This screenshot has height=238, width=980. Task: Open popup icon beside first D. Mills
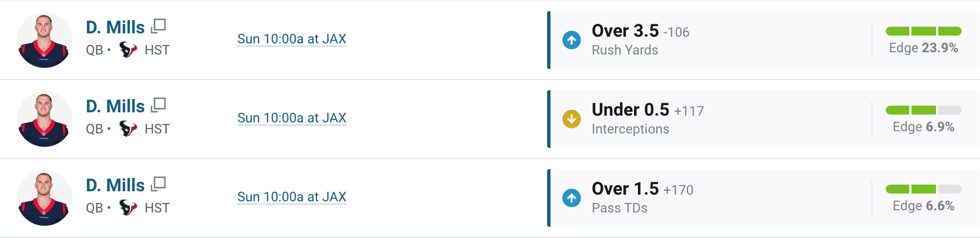(159, 26)
